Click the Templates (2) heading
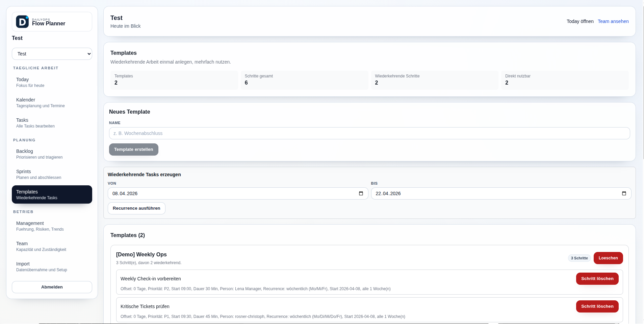Image resolution: width=644 pixels, height=324 pixels. click(x=128, y=235)
